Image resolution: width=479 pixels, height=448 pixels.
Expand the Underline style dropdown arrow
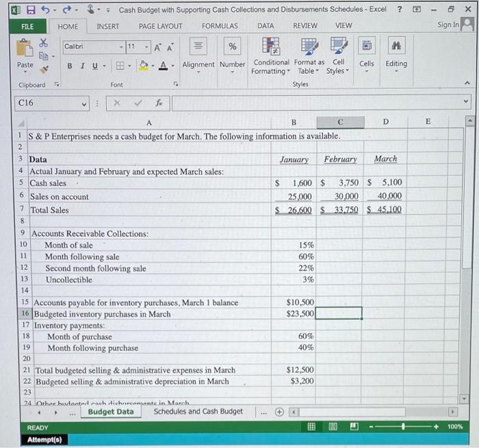104,66
